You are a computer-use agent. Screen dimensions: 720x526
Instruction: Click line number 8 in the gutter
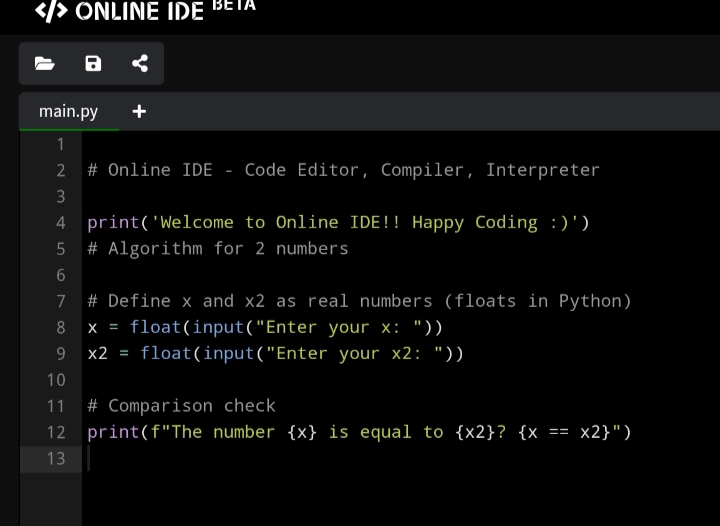click(61, 328)
